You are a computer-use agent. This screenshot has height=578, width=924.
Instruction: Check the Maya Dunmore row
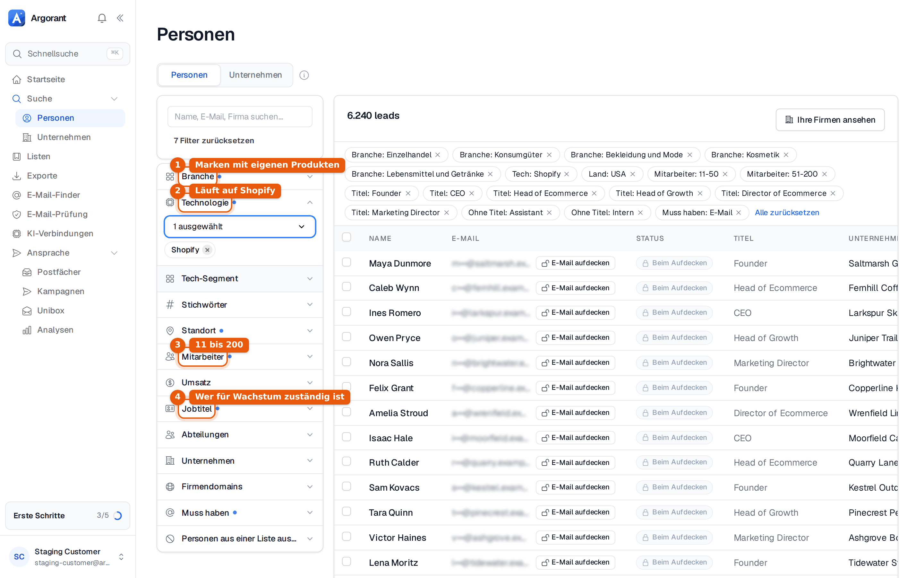point(346,262)
